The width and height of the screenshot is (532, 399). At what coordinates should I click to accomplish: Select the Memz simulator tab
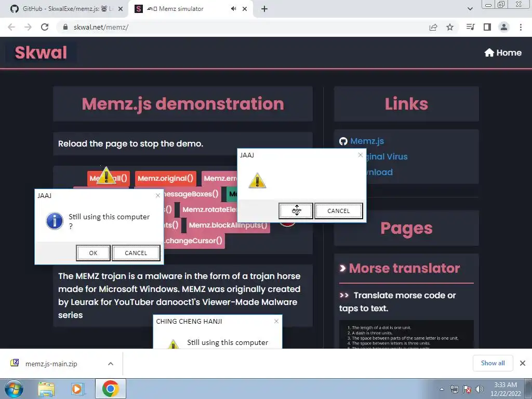coord(190,9)
